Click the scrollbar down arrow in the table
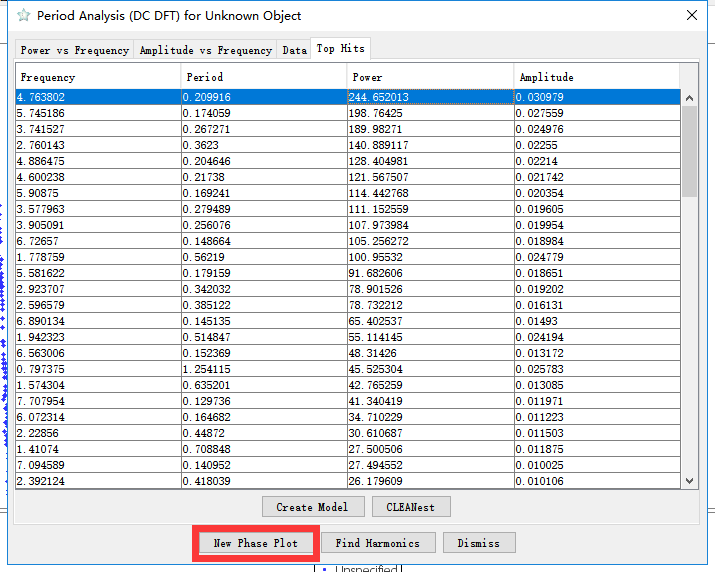This screenshot has height=572, width=715. point(689,481)
